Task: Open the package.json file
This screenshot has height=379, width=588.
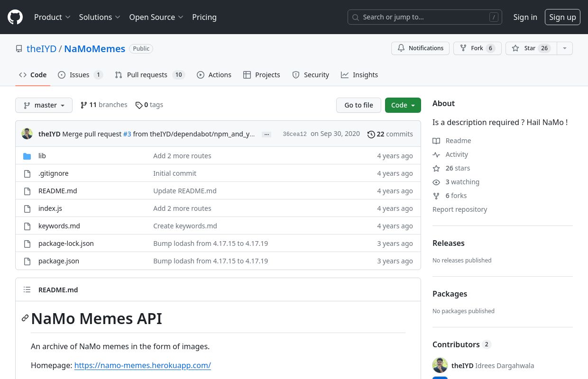Action: pyautogui.click(x=59, y=261)
